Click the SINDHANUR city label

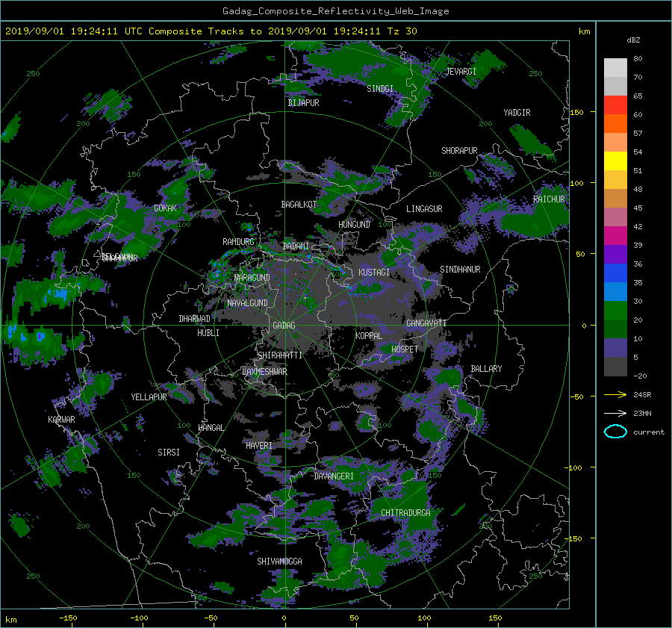tap(460, 270)
